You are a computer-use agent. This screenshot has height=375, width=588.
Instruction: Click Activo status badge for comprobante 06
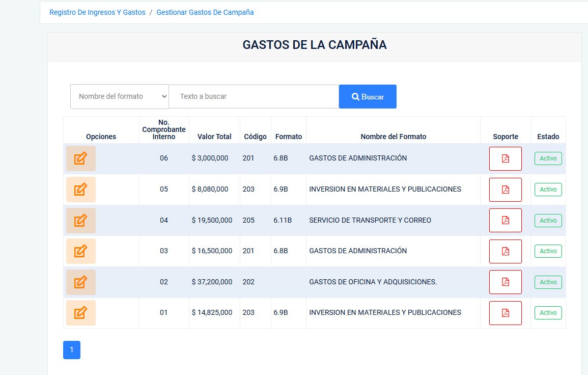click(x=548, y=158)
